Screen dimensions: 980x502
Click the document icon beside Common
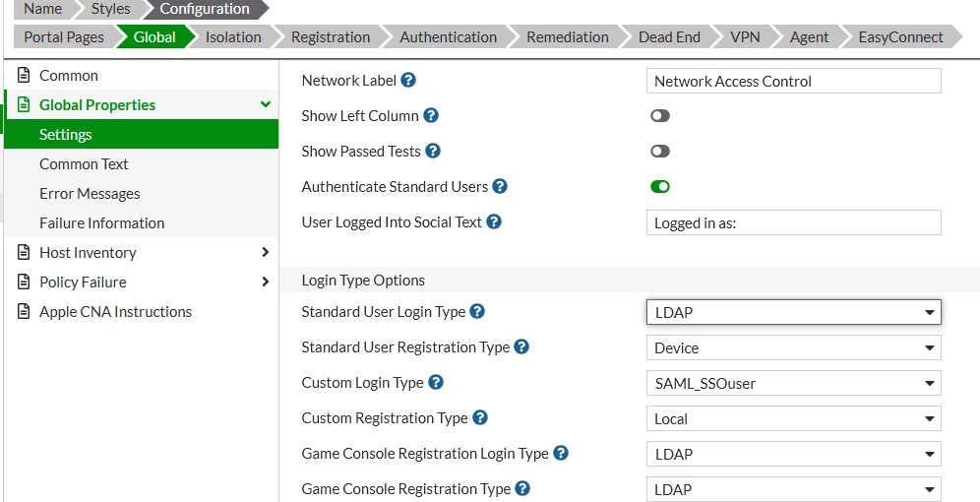[24, 76]
